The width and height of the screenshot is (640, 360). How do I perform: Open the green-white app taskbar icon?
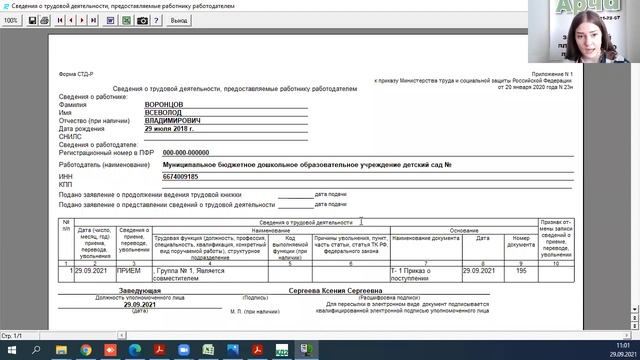[x=282, y=350]
